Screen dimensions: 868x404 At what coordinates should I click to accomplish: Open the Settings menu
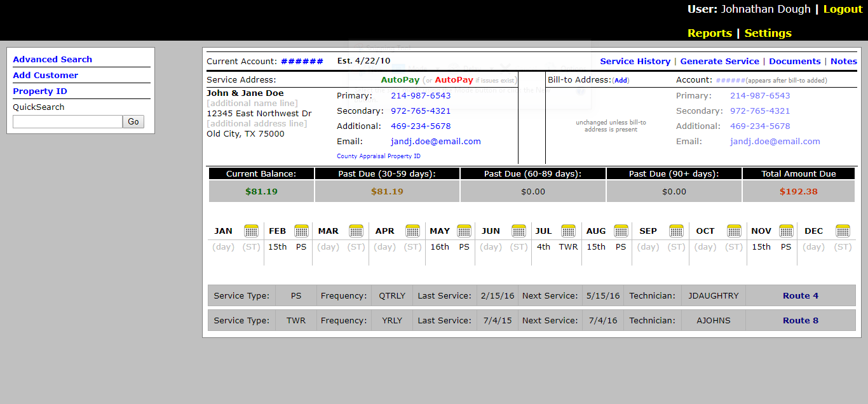click(x=768, y=33)
